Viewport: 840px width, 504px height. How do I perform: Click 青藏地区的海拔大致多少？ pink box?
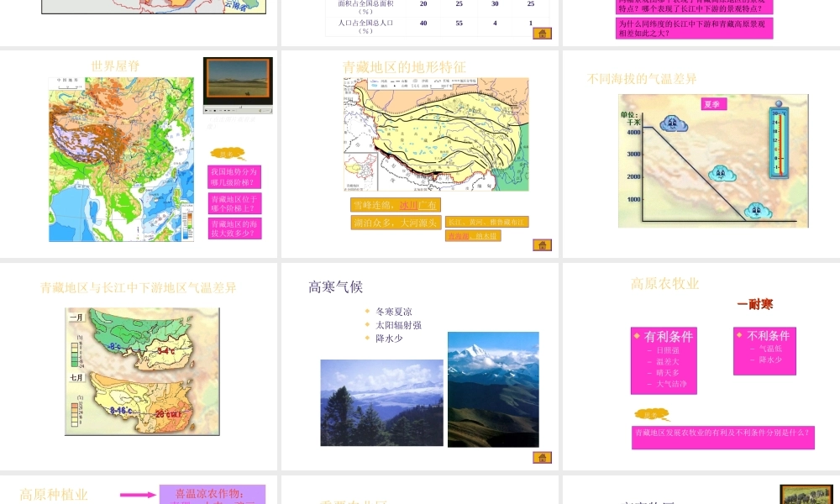point(234,228)
